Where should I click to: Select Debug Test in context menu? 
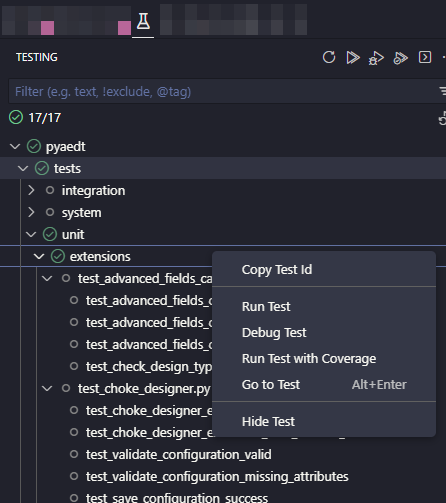324,332
